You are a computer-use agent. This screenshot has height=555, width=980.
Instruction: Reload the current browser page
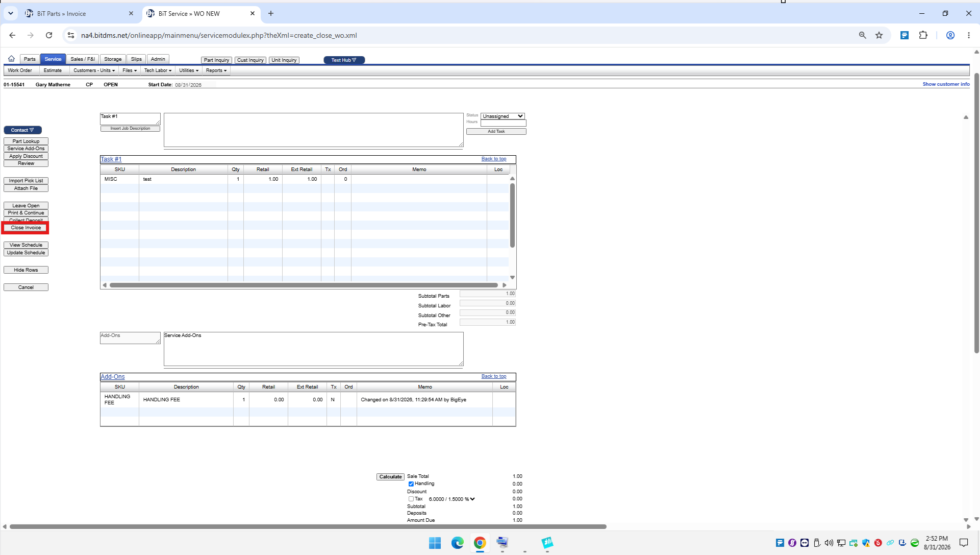pyautogui.click(x=49, y=35)
